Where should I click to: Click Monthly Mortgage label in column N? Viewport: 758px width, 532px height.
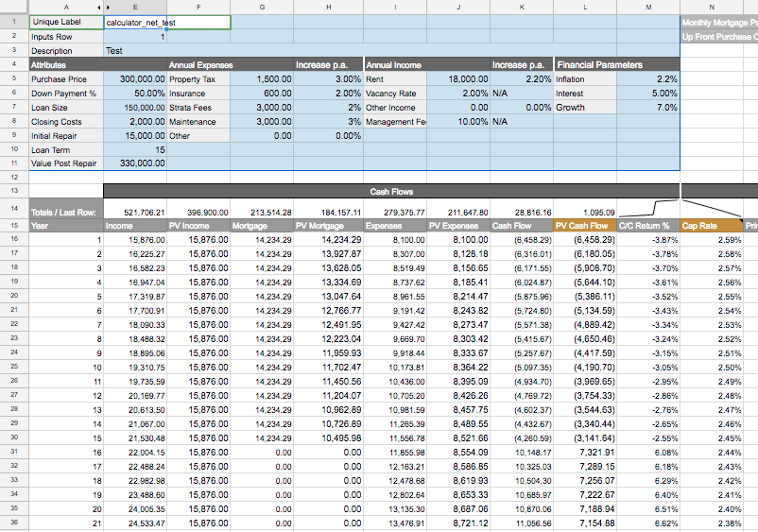pyautogui.click(x=719, y=23)
